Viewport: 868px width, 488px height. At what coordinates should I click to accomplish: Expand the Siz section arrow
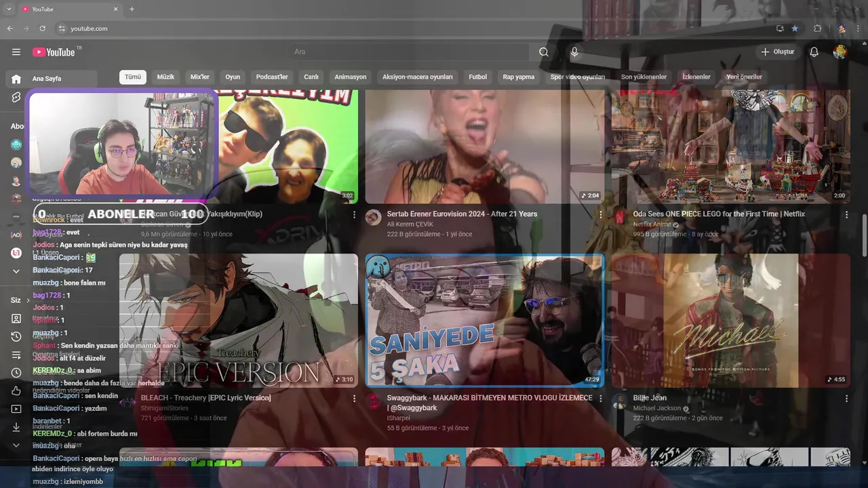tap(28, 300)
